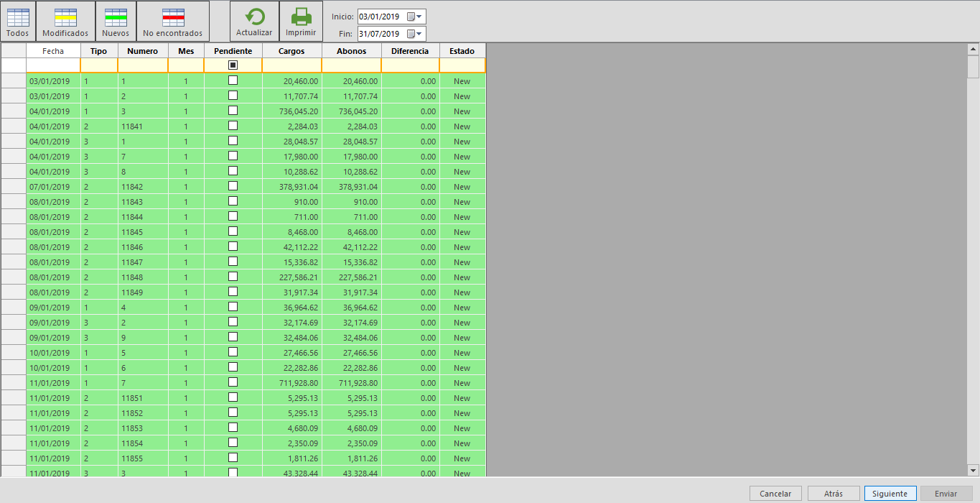This screenshot has width=980, height=503.
Task: Refresh data with Actualizar icon
Action: click(x=254, y=22)
